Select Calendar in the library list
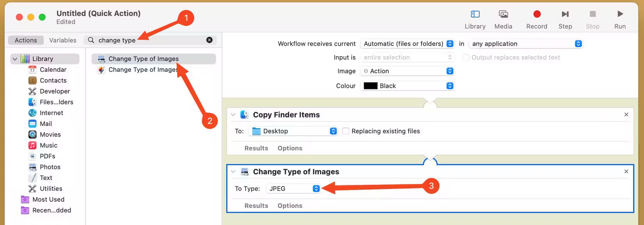 pos(53,70)
